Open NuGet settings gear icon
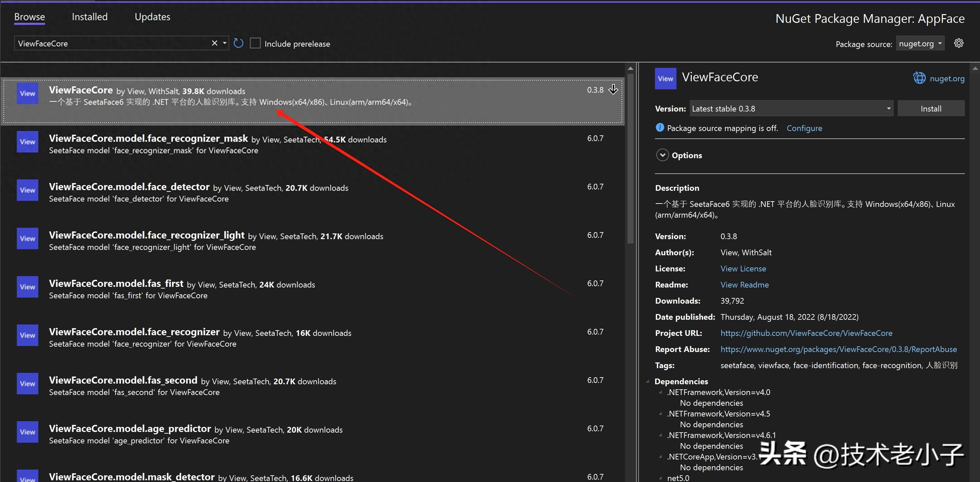The image size is (980, 482). pyautogui.click(x=959, y=43)
